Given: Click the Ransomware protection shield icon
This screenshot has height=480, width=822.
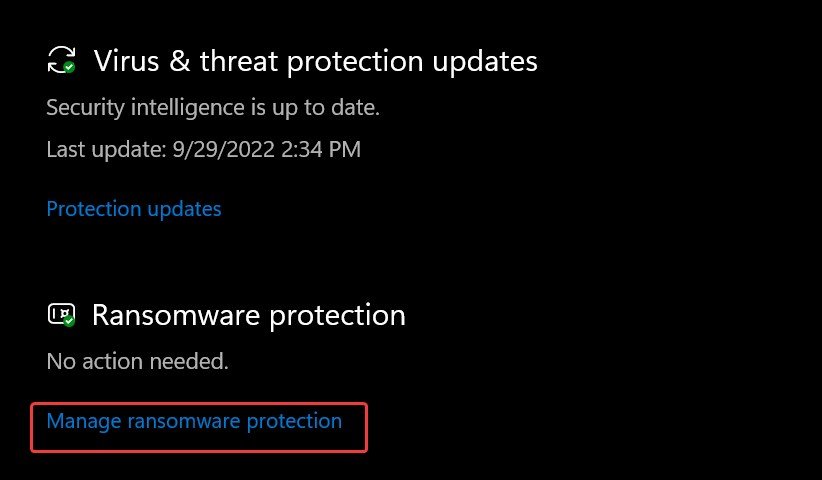Looking at the screenshot, I should (60, 315).
